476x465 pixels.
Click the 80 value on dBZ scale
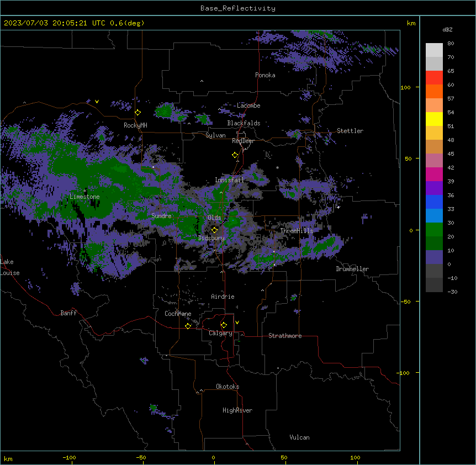click(451, 44)
